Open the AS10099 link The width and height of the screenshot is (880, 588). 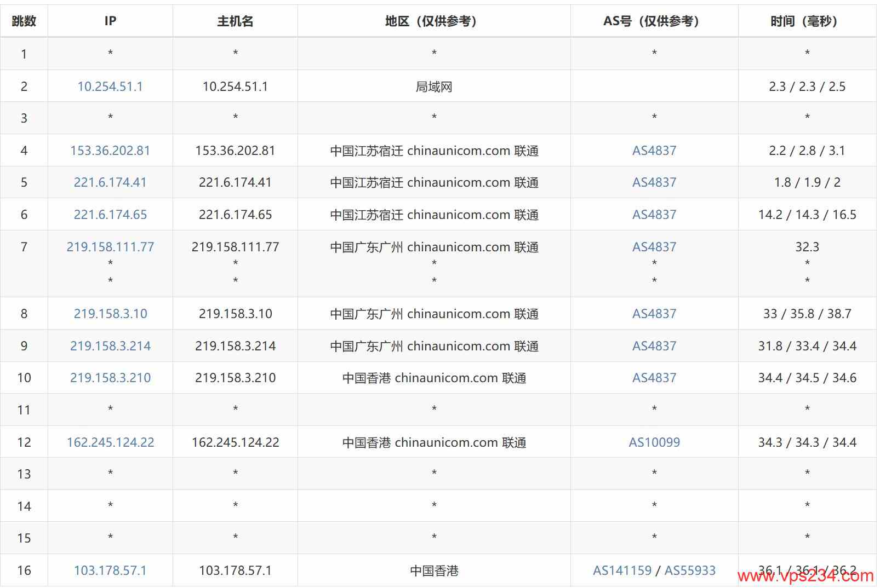point(654,442)
